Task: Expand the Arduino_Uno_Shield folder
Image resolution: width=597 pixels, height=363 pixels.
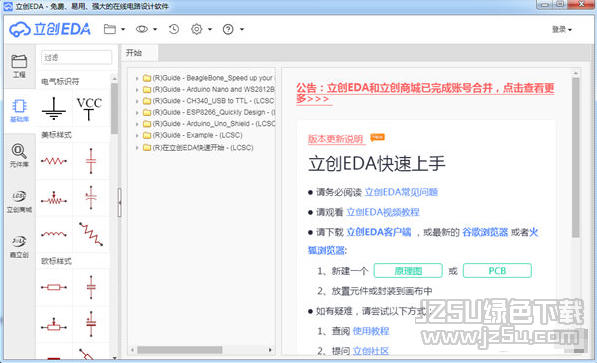Action: 137,124
